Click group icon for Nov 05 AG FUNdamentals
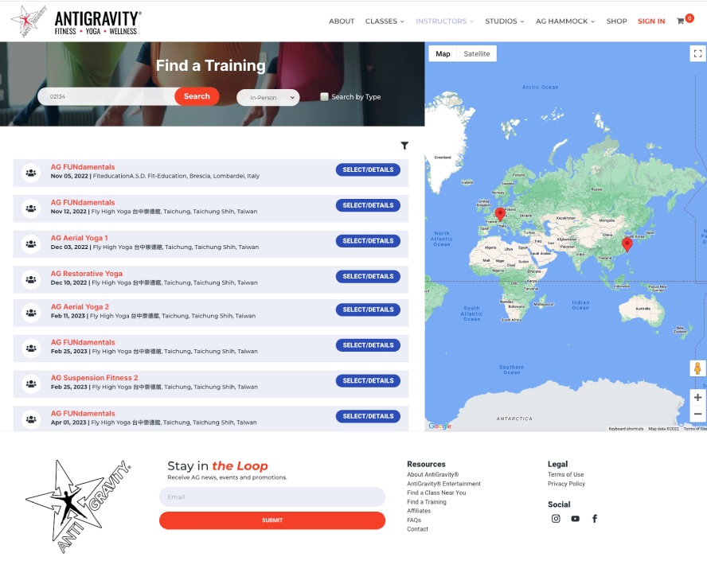Image resolution: width=707 pixels, height=588 pixels. tap(31, 173)
